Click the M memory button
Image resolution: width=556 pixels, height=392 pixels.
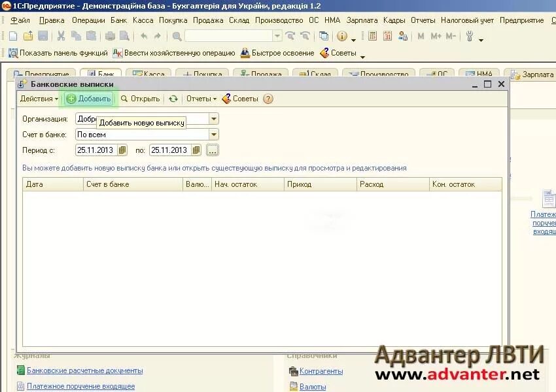pos(421,36)
